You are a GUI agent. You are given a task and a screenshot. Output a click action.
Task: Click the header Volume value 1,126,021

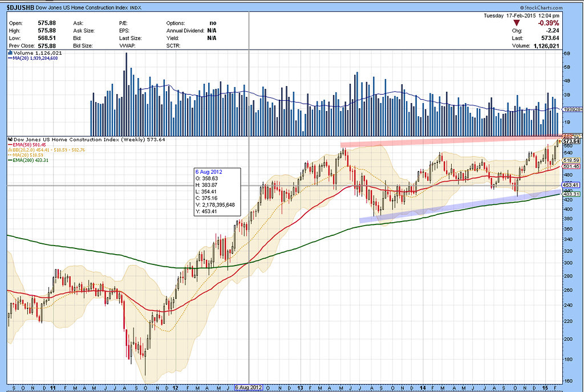[x=546, y=46]
